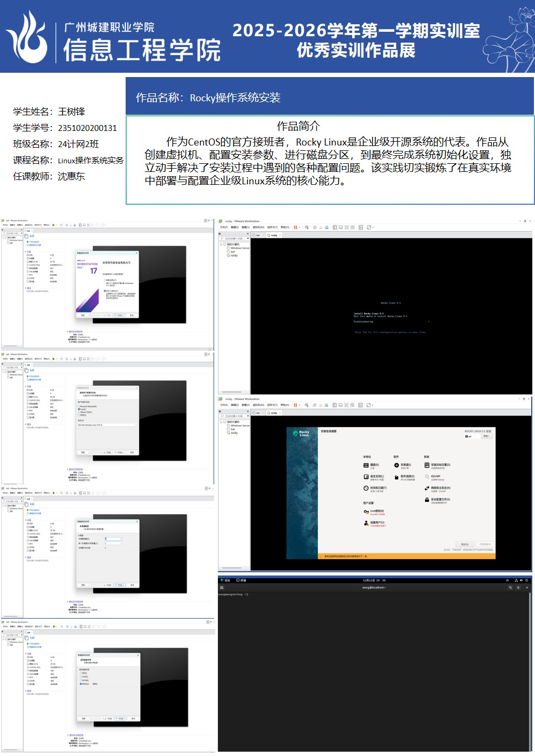Click orange pause button in Rocky installer window toolbar
This screenshot has height=756, width=535.
pos(295,405)
